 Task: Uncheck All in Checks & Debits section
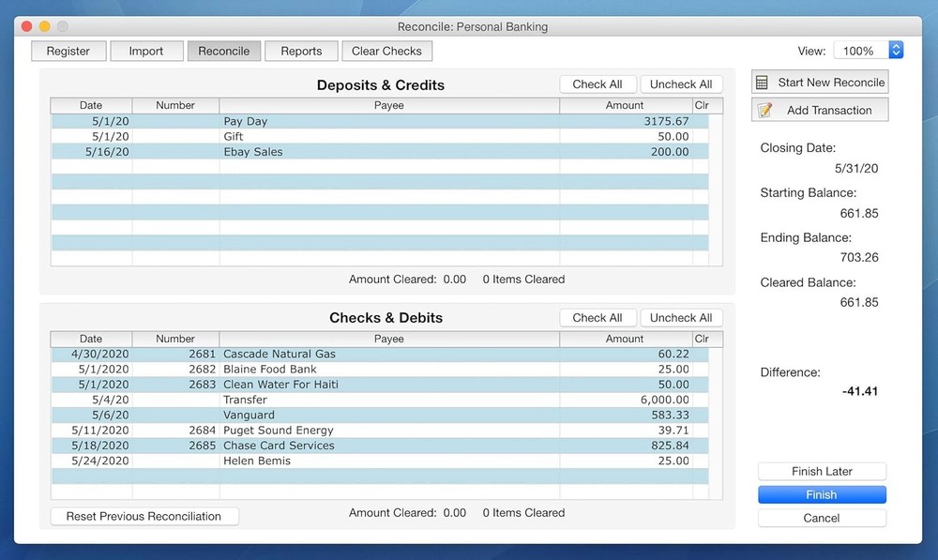click(x=681, y=317)
